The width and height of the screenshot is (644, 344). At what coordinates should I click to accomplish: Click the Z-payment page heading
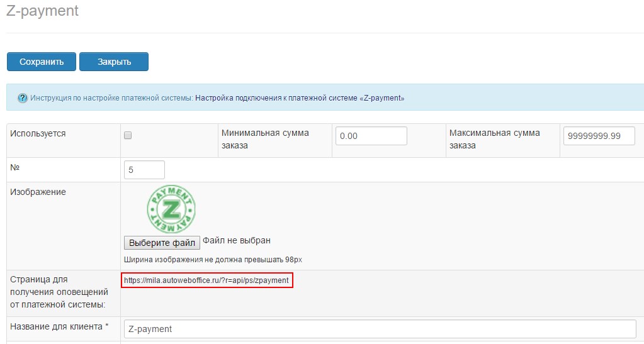(x=43, y=11)
